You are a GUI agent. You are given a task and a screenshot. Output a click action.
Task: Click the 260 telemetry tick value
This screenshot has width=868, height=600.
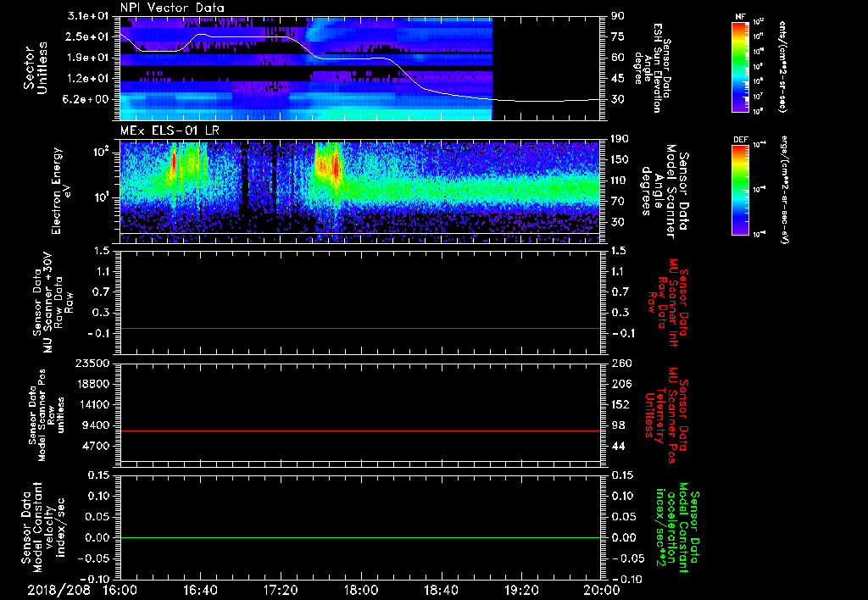(620, 364)
